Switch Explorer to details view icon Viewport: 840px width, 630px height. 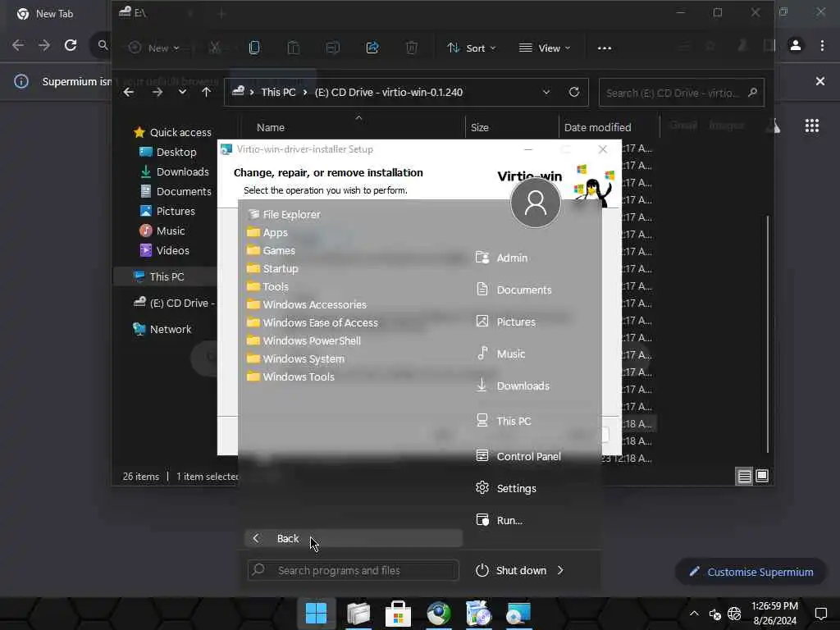pos(744,477)
